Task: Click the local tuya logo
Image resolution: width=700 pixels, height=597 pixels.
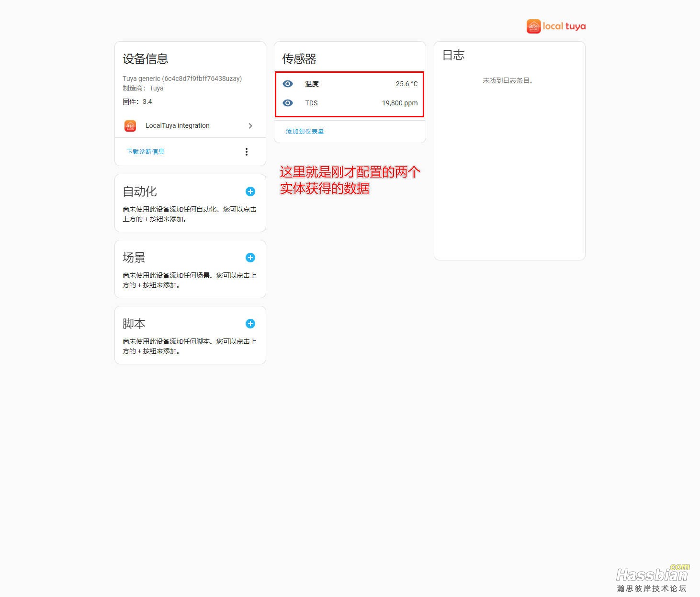Action: click(556, 26)
